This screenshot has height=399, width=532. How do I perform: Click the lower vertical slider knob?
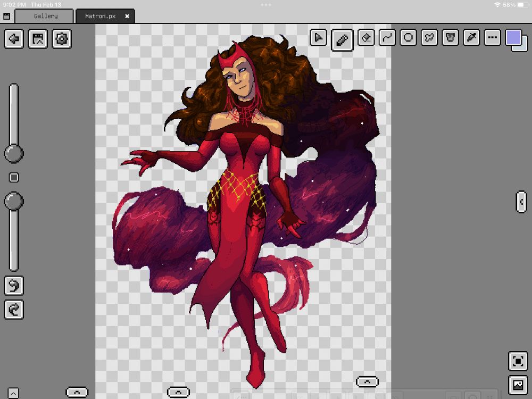(x=14, y=201)
